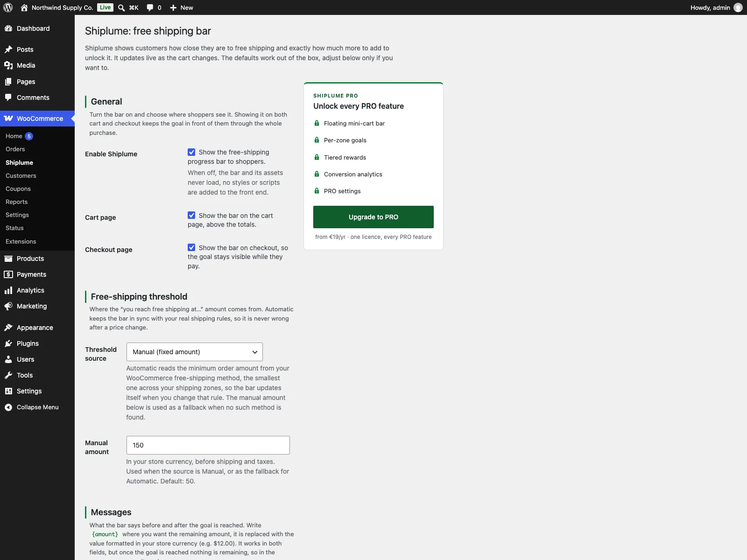Click the Manual amount input field

tap(208, 445)
